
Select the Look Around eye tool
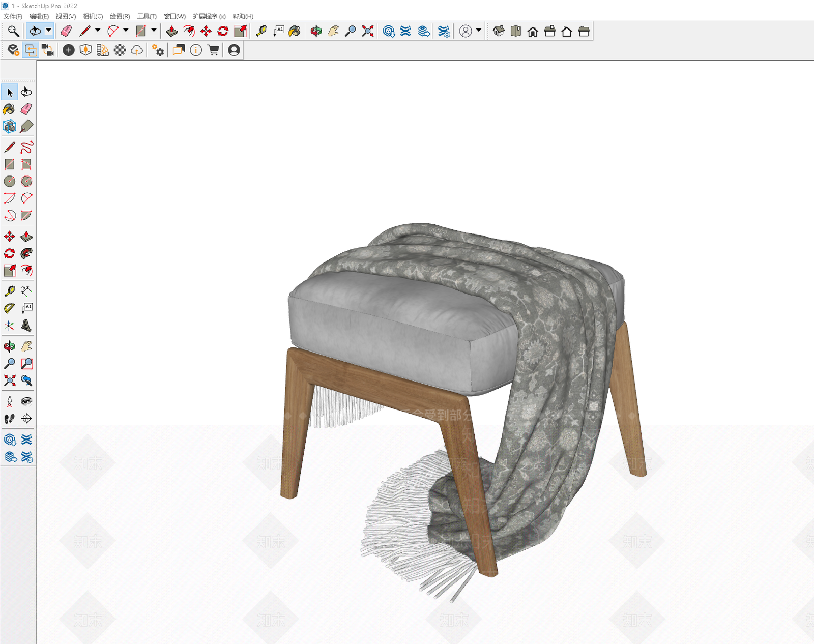click(26, 401)
